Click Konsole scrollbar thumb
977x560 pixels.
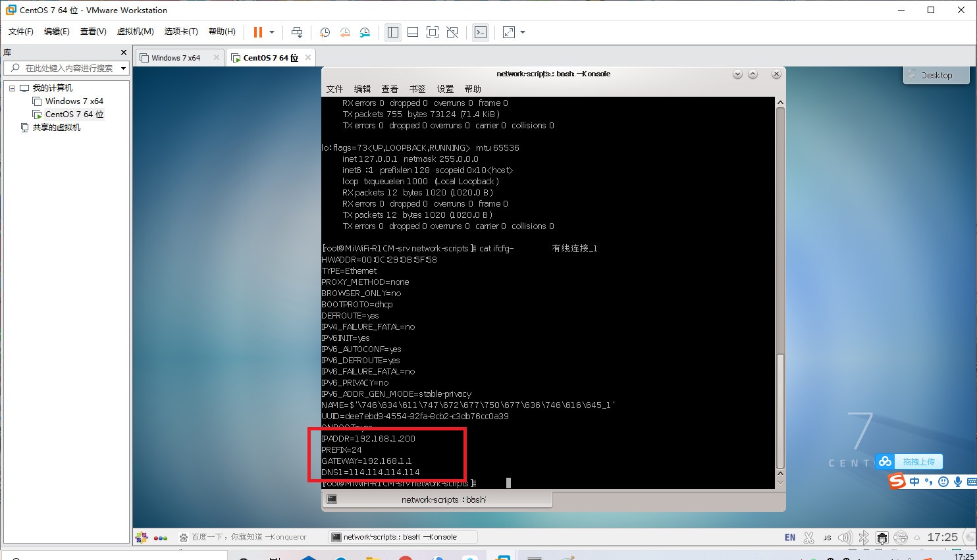click(x=780, y=411)
